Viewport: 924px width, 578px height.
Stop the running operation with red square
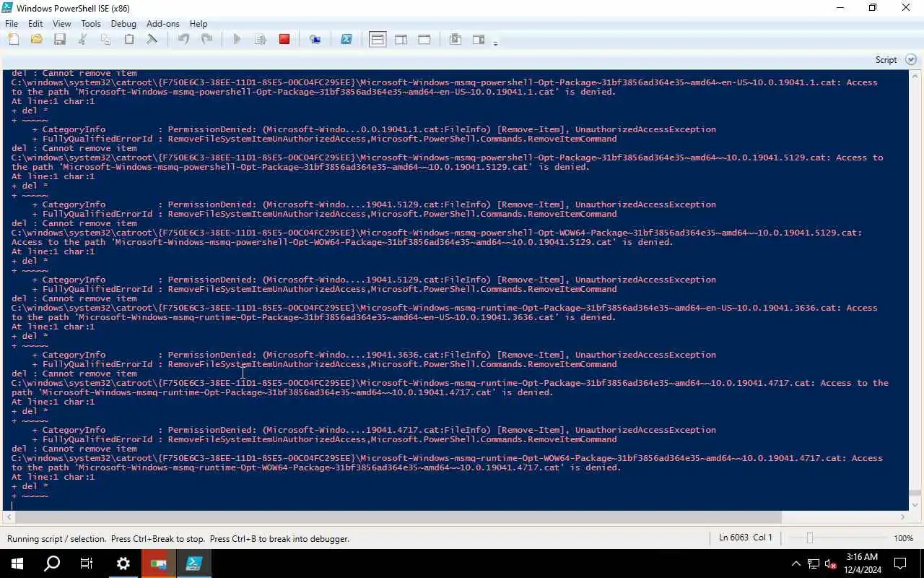[x=284, y=40]
